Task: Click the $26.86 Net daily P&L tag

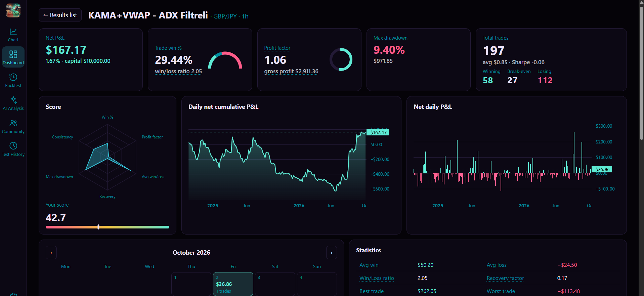Action: (602, 169)
